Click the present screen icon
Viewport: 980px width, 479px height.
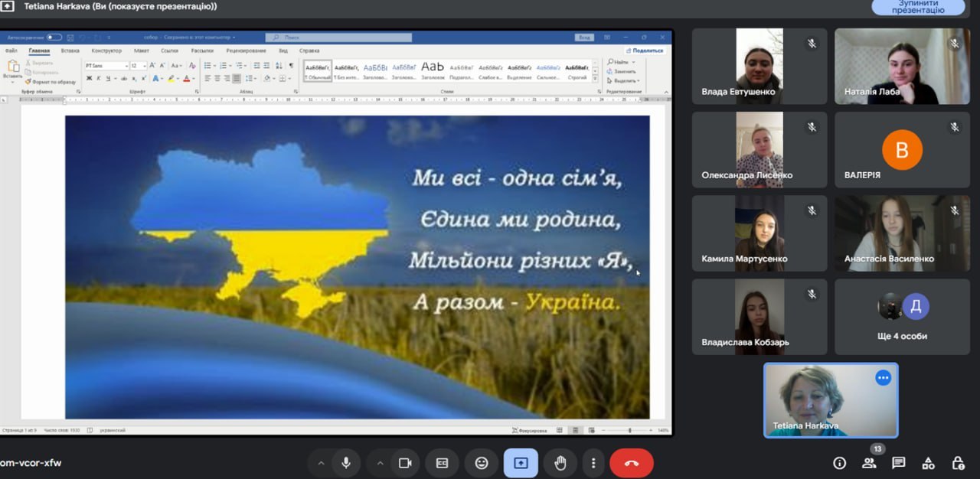tap(521, 463)
